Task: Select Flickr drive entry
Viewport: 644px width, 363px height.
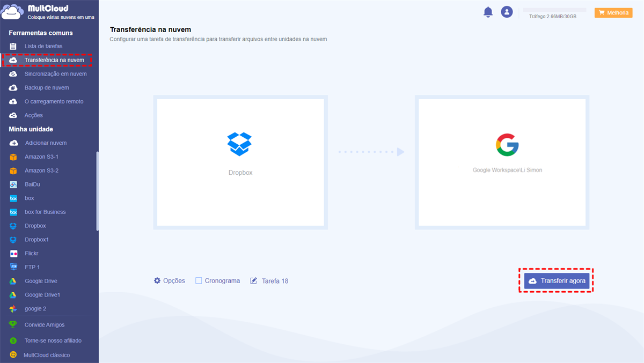Action: point(31,254)
